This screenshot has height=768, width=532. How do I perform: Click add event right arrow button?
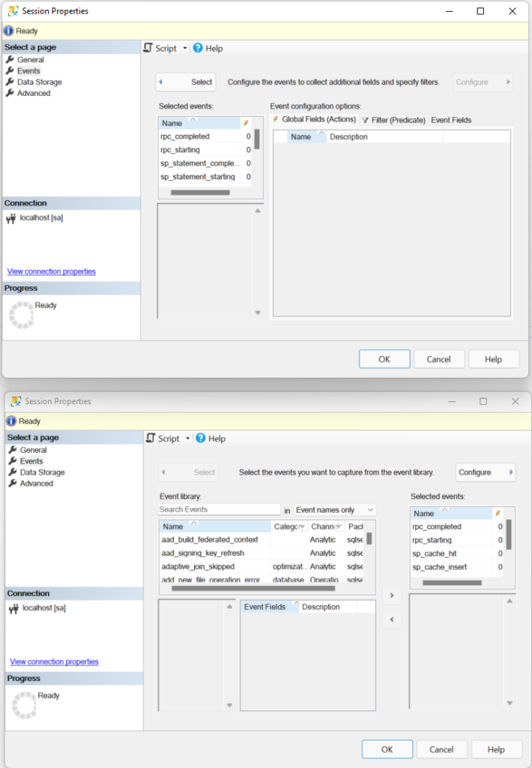click(x=392, y=595)
